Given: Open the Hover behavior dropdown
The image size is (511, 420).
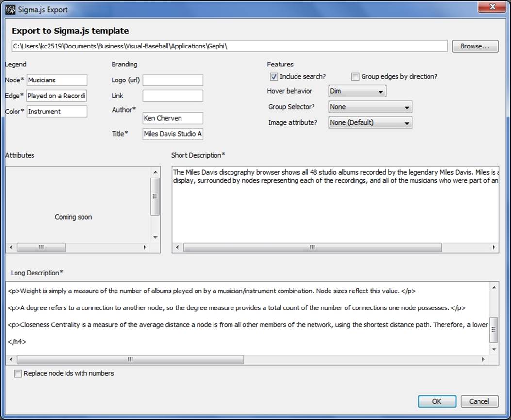Looking at the screenshot, I should click(357, 91).
